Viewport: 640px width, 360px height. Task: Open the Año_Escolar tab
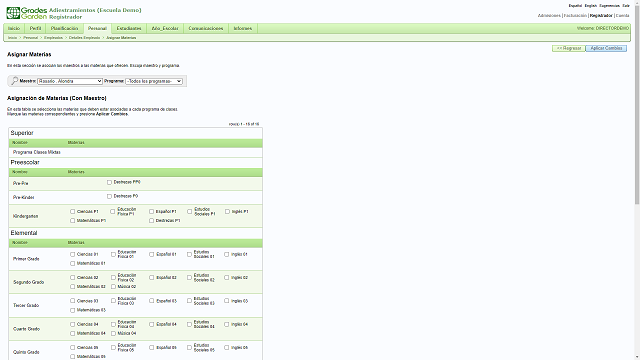(x=165, y=28)
